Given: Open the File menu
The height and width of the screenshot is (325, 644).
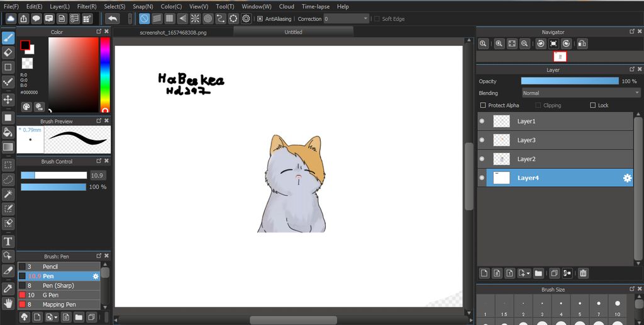Looking at the screenshot, I should [x=11, y=6].
